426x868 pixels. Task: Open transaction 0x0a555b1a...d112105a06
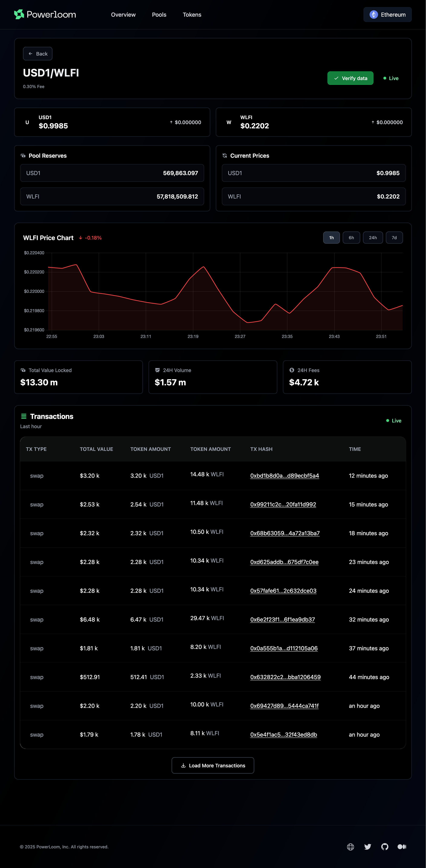point(284,648)
